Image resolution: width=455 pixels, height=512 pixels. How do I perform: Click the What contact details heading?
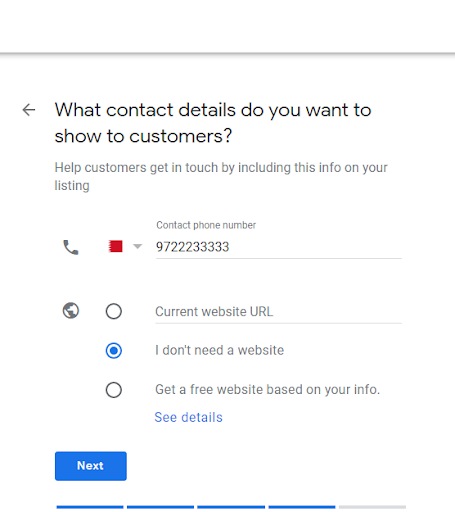point(213,123)
